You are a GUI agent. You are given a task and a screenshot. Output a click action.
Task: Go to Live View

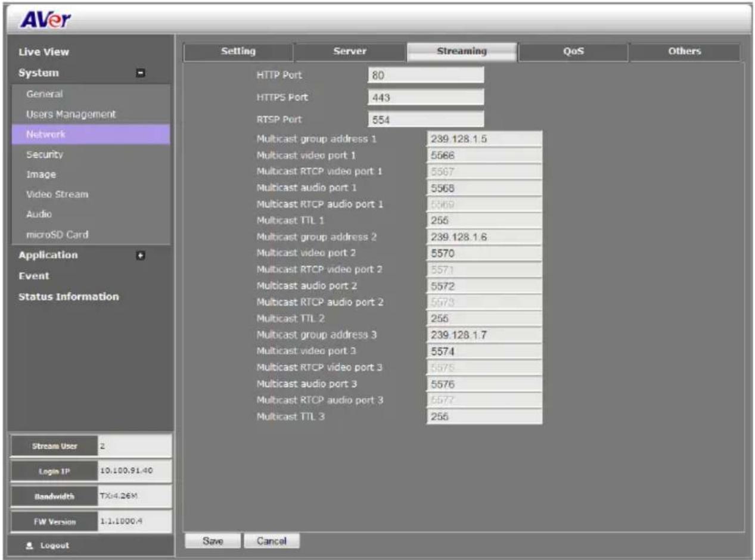tap(45, 52)
